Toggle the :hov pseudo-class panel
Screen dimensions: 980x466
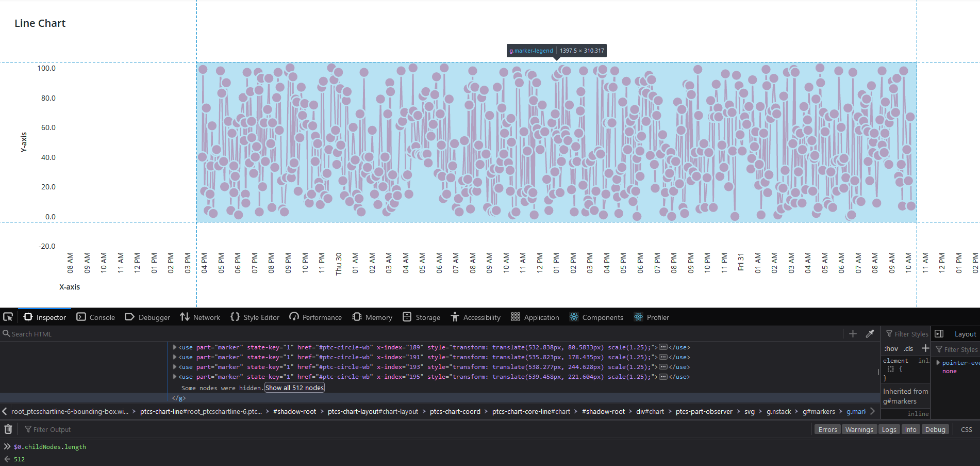point(891,348)
